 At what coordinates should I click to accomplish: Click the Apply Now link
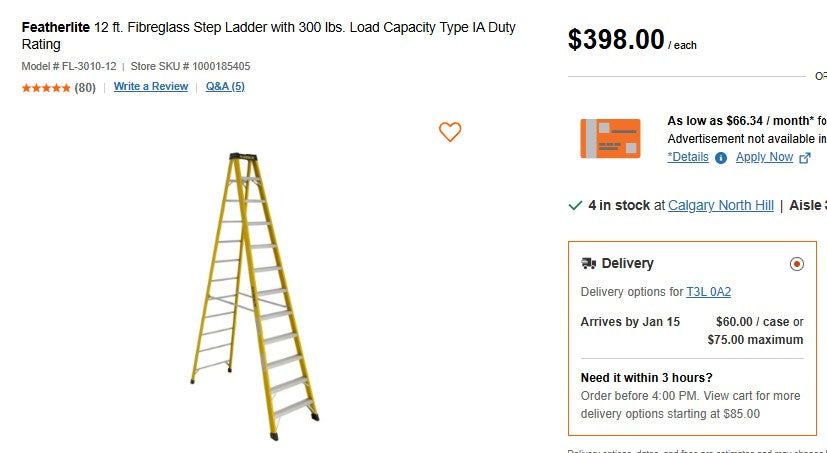[764, 157]
